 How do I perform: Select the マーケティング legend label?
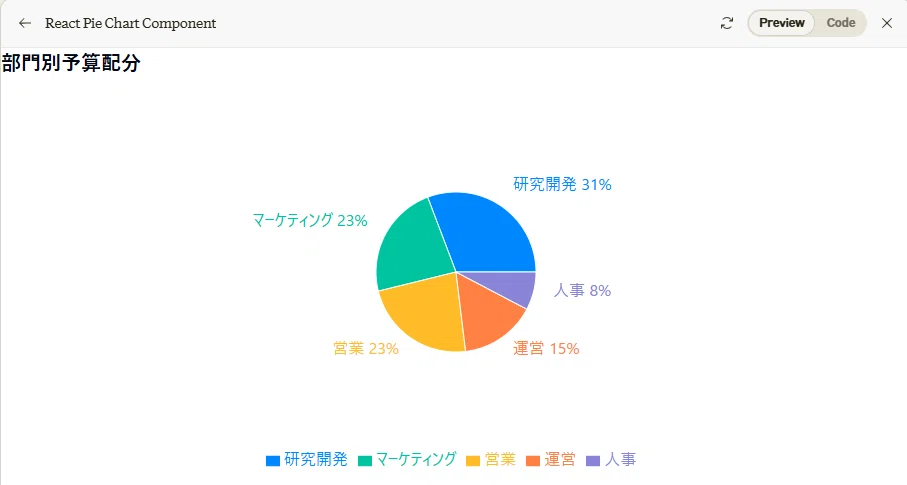[x=416, y=460]
